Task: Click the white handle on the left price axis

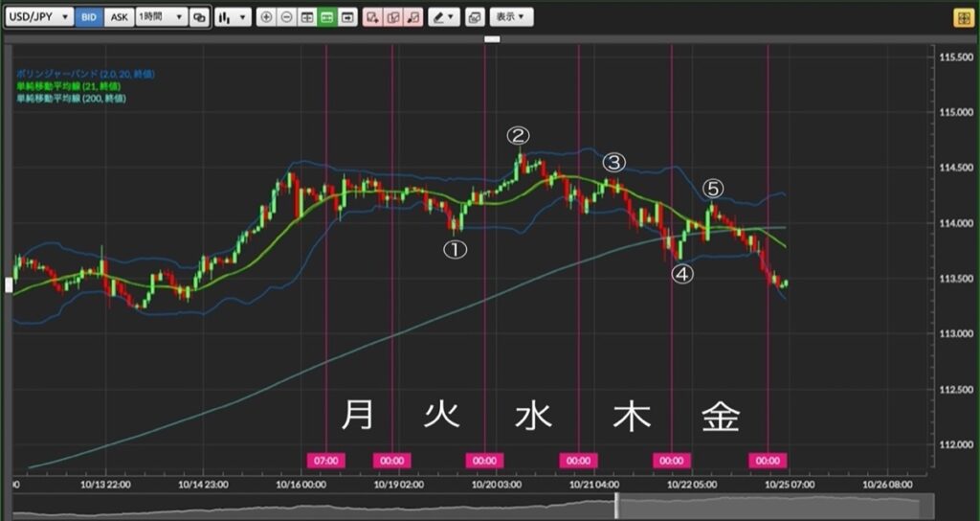Action: (9, 285)
